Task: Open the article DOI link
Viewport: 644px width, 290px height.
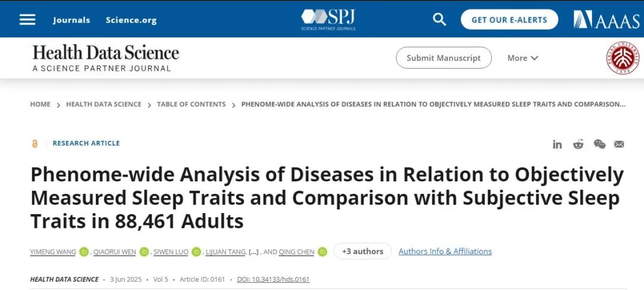Action: tap(273, 279)
